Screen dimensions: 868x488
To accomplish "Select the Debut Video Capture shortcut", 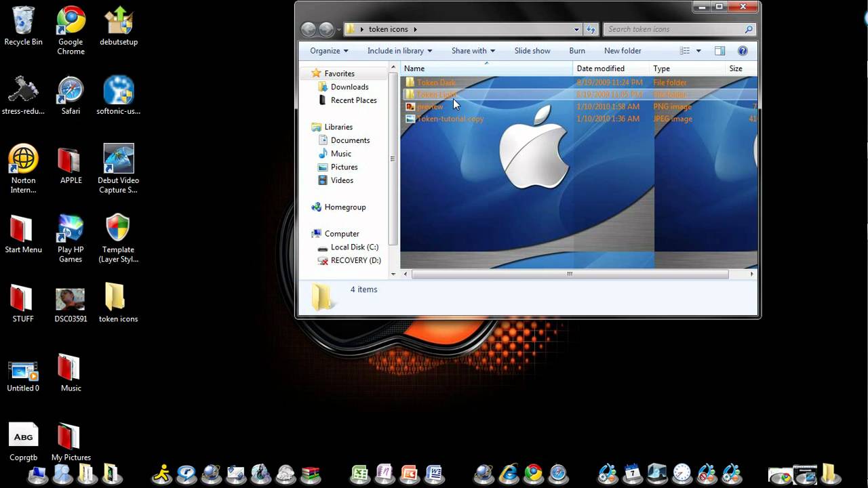I will (x=119, y=169).
